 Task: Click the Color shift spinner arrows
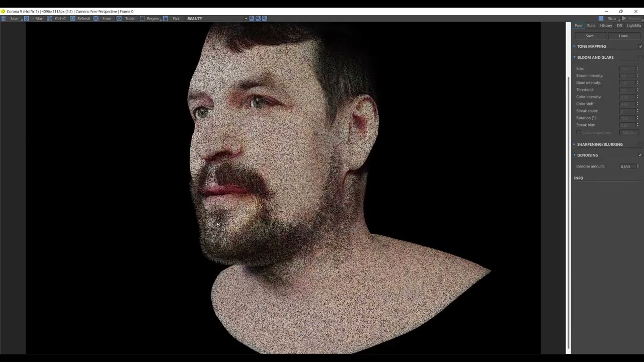pyautogui.click(x=637, y=104)
